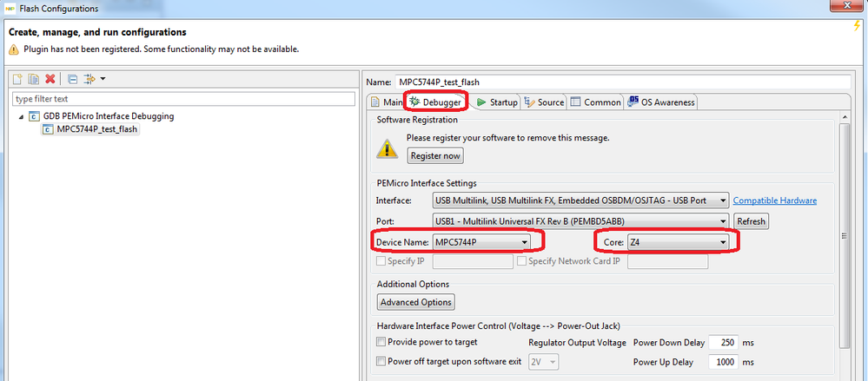The width and height of the screenshot is (868, 381).
Task: Click the yellow warning icon beside Register now
Action: point(387,148)
